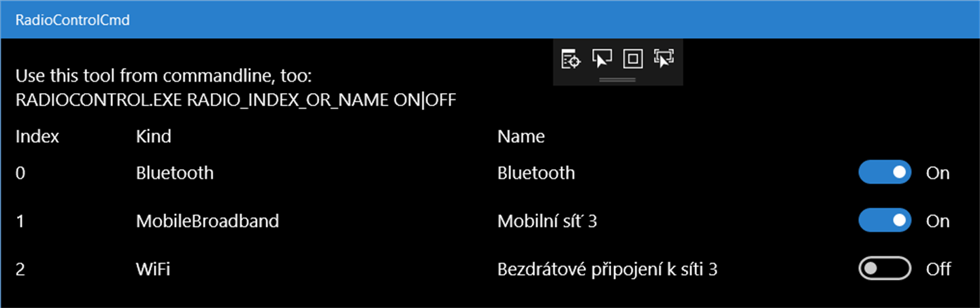Image resolution: width=980 pixels, height=308 pixels.
Task: Click the RadioControlCmd window title bar
Action: point(408,20)
